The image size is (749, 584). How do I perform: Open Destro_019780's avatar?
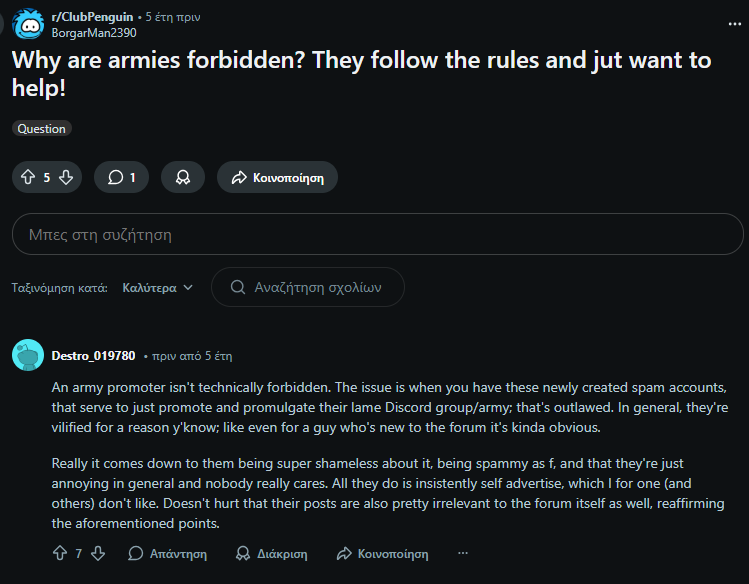[x=27, y=355]
